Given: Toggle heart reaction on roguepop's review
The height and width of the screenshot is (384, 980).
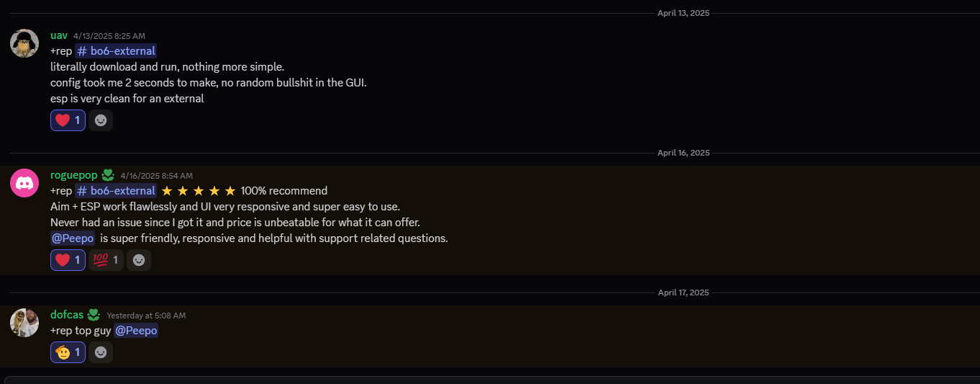Looking at the screenshot, I should pyautogui.click(x=68, y=260).
